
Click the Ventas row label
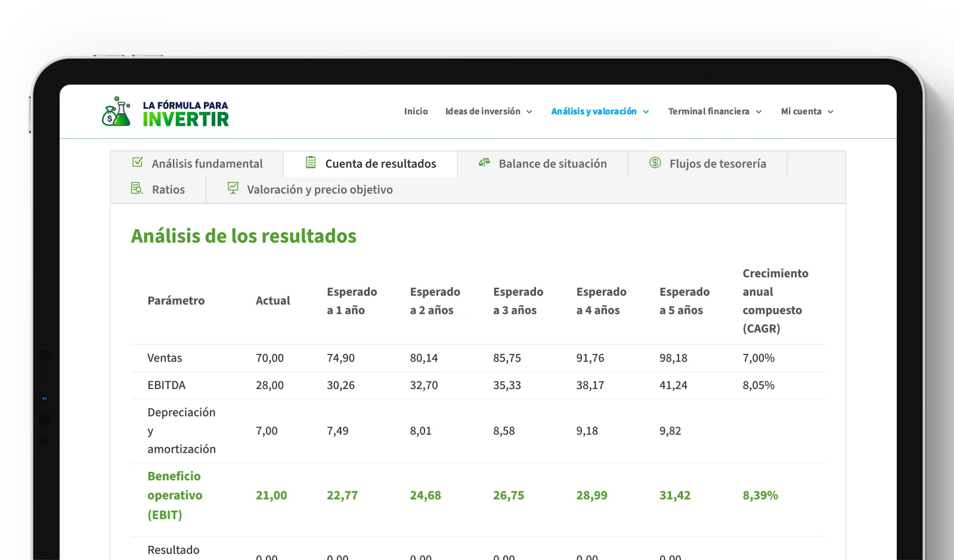[x=165, y=358]
